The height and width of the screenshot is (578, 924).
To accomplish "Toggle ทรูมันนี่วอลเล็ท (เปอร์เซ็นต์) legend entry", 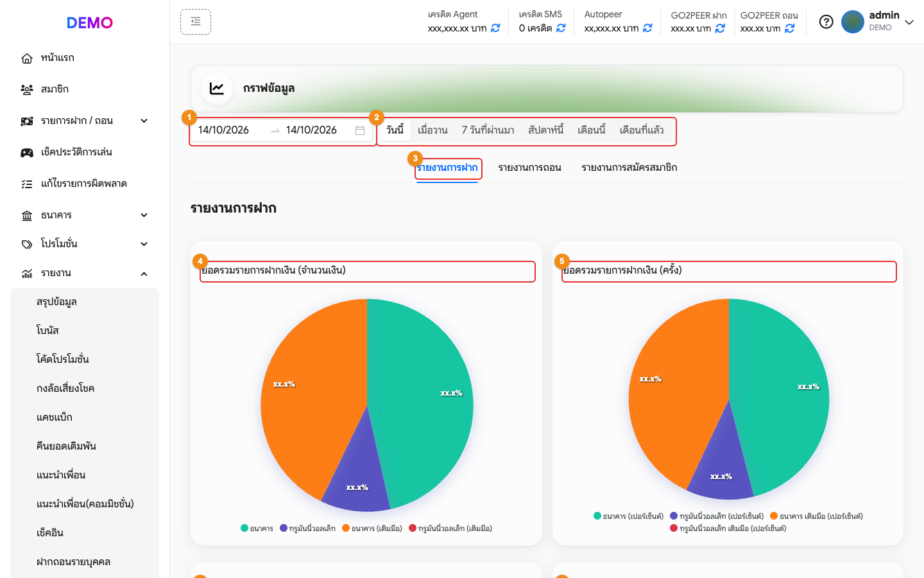I will pyautogui.click(x=717, y=516).
